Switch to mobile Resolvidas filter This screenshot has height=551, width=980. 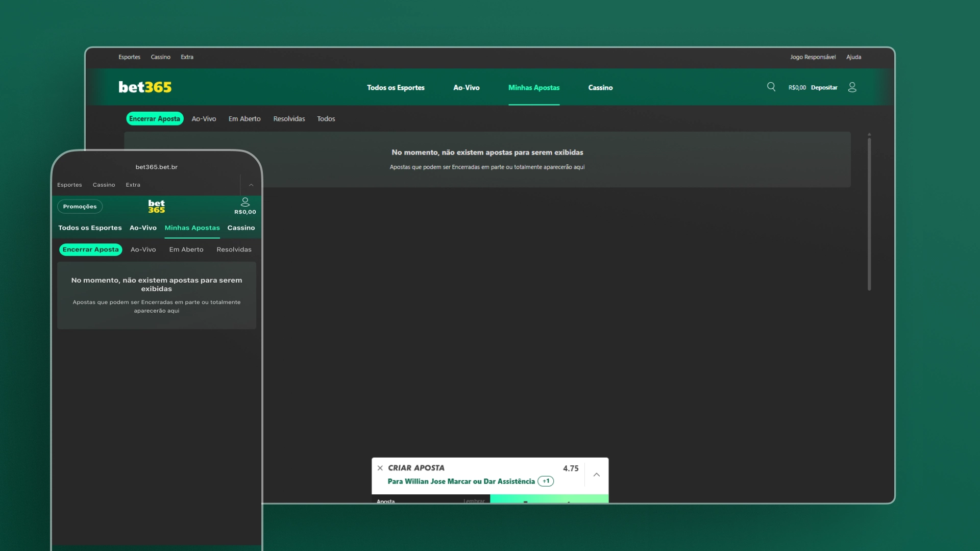(234, 249)
